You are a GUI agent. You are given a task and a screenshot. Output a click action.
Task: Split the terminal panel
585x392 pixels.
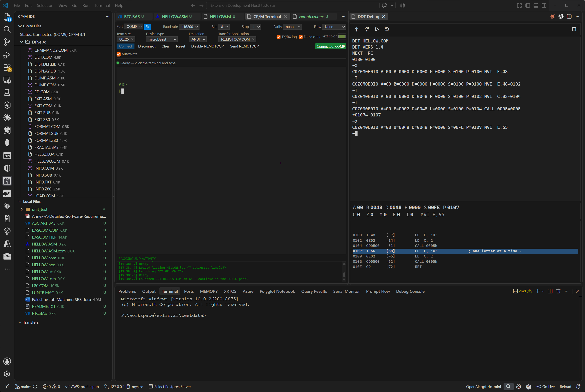[x=550, y=291]
